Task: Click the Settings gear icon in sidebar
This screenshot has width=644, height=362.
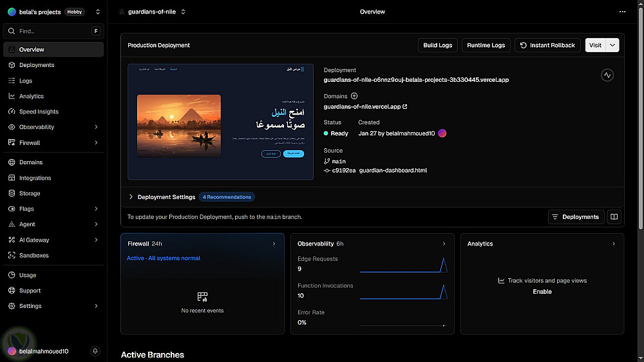Action: point(12,306)
